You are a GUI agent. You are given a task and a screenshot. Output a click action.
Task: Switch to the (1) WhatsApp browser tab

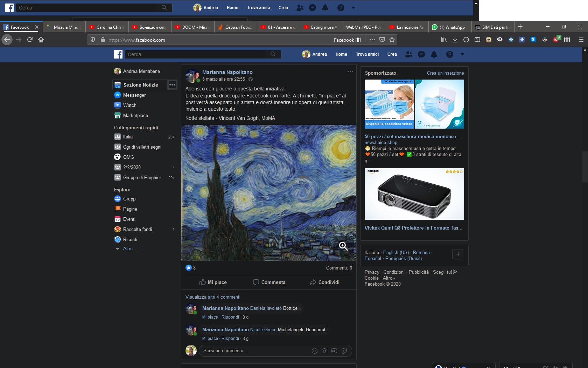point(450,27)
